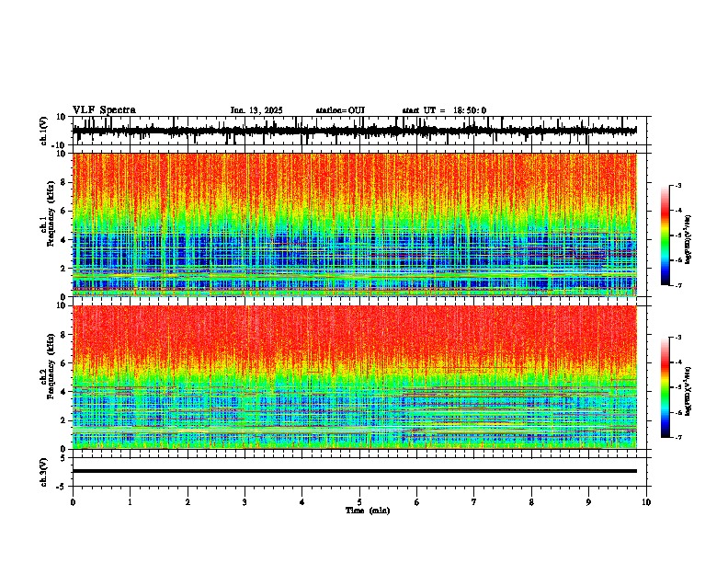The width and height of the screenshot is (728, 563).
Task: Click the ch.2 colorbar log(PSD) label
Action: coord(688,391)
